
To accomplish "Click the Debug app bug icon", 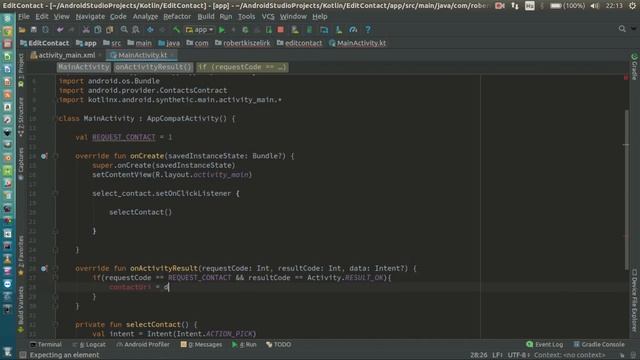I will pyautogui.click(x=245, y=30).
